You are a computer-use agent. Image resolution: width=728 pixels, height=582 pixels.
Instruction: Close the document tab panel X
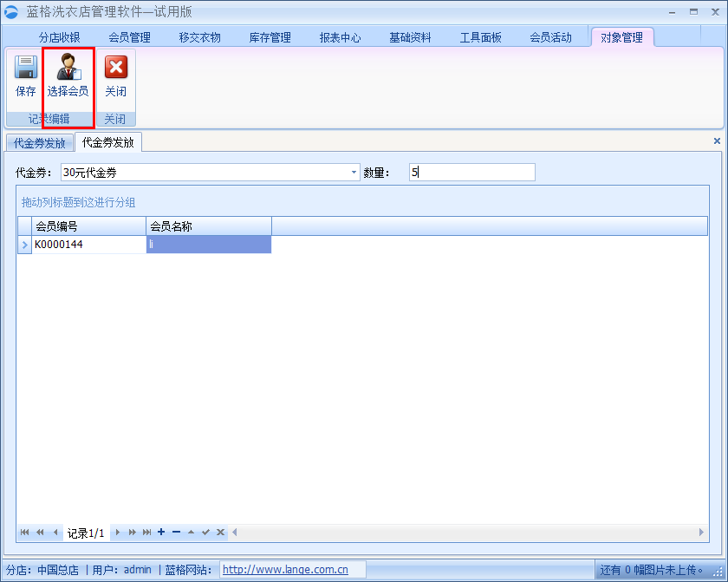717,141
